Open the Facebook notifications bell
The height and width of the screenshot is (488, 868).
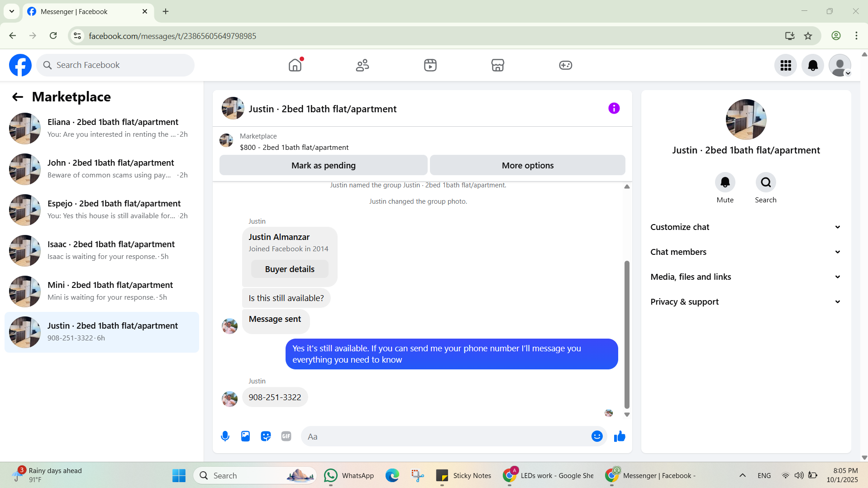click(813, 66)
